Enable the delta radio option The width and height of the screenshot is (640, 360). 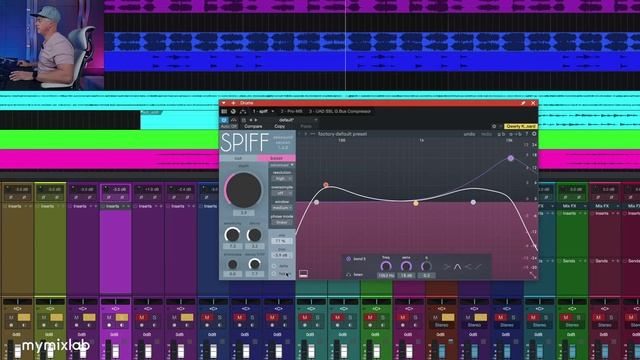[x=274, y=266]
